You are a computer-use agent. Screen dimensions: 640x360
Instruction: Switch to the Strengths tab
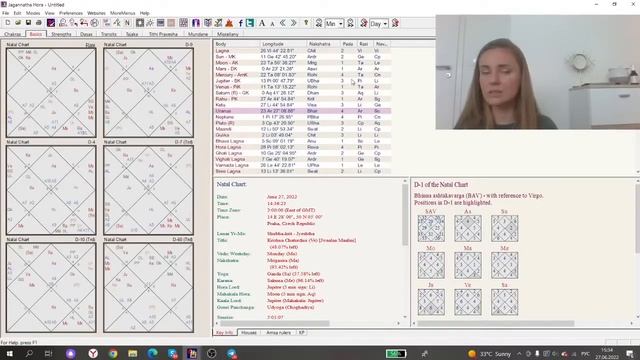61,34
